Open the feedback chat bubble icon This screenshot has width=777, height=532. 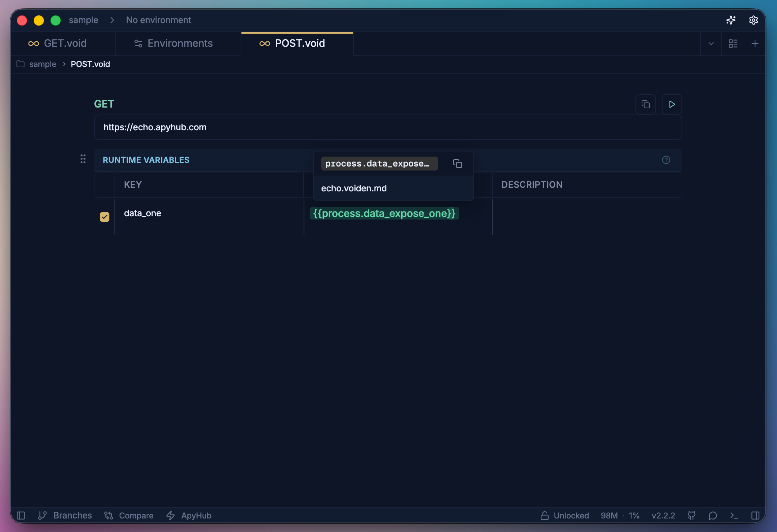click(713, 516)
